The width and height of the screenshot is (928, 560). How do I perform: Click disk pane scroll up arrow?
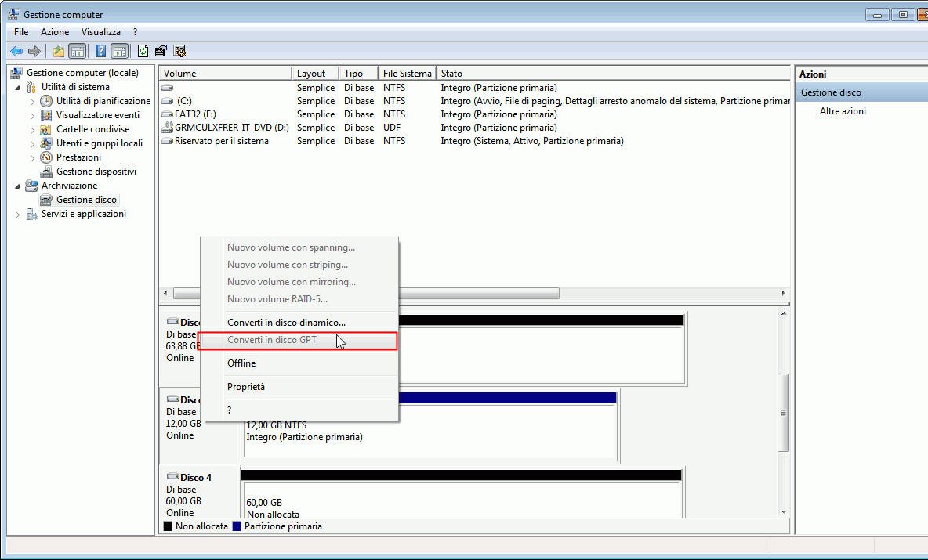[x=784, y=313]
